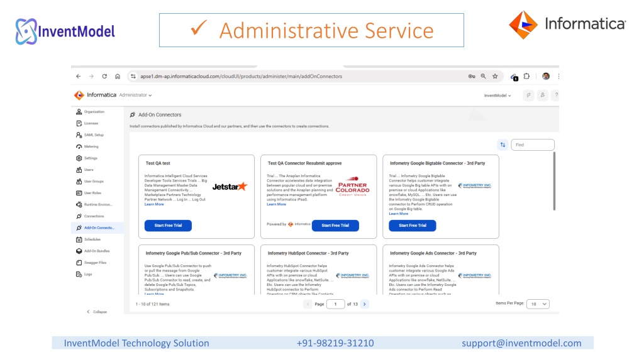Click Learn More on Test QA Connector Resubmit
Viewport: 644px width, 362px height.
(x=277, y=204)
